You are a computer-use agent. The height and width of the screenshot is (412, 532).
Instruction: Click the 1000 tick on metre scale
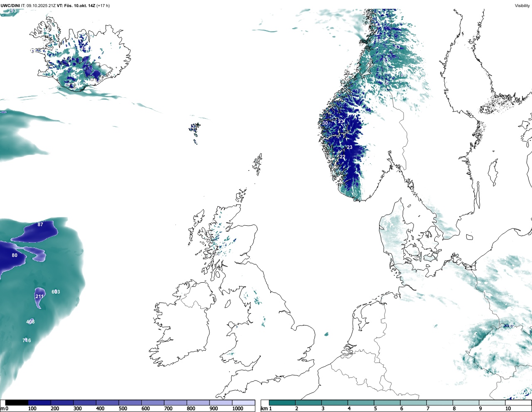pyautogui.click(x=238, y=409)
